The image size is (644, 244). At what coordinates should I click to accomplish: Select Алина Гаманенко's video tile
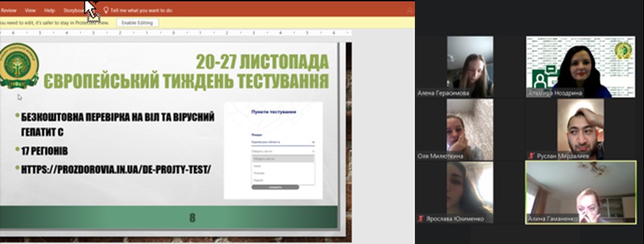pyautogui.click(x=580, y=192)
